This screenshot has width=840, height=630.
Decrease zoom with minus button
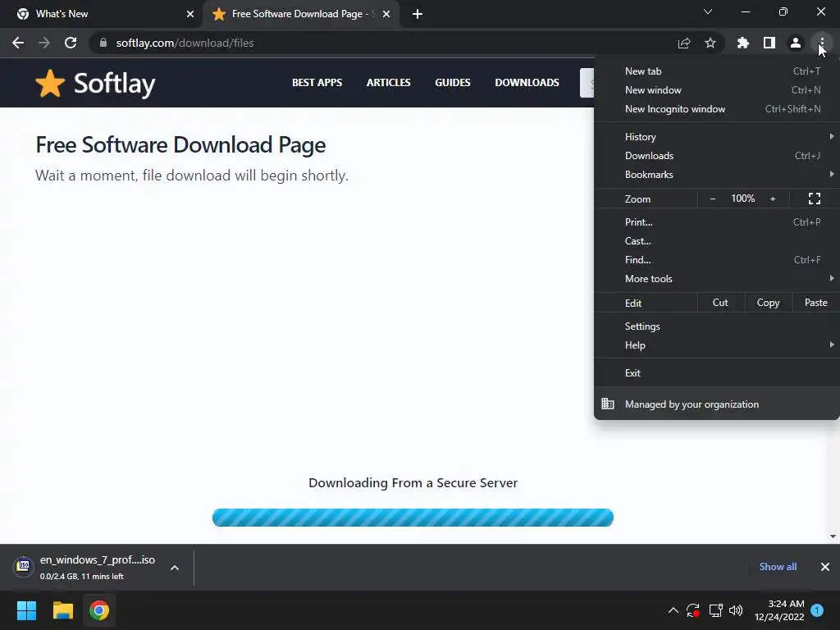(x=713, y=199)
